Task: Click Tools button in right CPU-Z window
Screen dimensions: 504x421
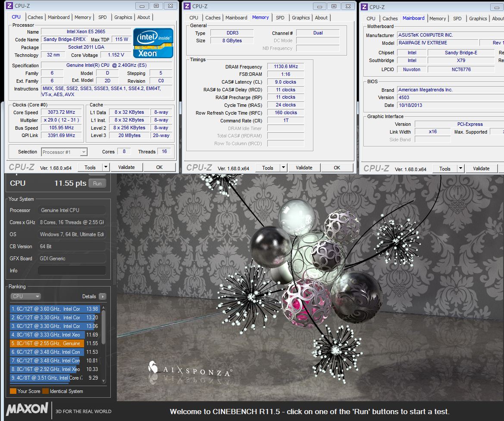Action: [x=445, y=168]
